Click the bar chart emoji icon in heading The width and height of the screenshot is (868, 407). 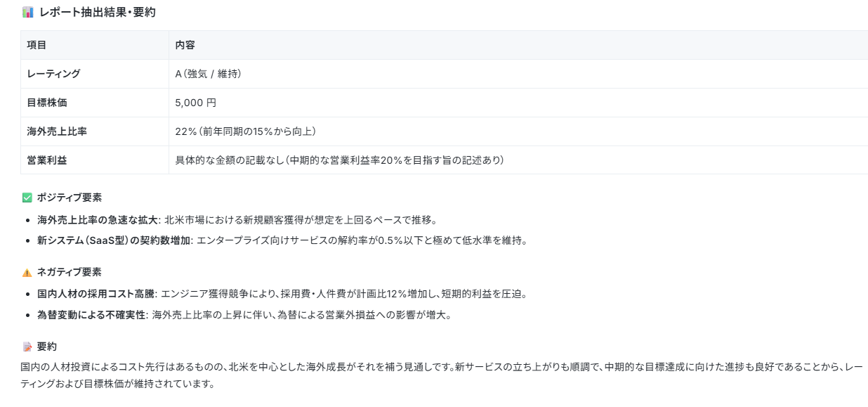(x=27, y=12)
